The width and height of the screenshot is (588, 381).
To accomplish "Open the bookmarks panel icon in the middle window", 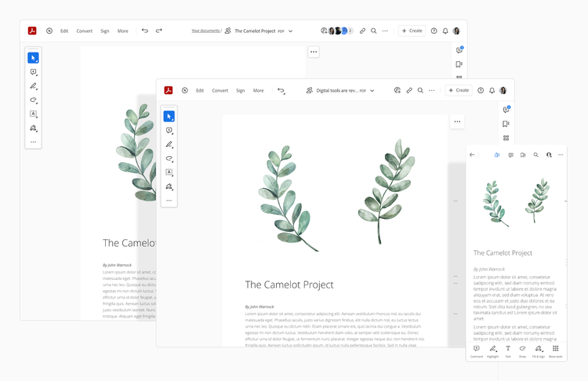I will [506, 124].
